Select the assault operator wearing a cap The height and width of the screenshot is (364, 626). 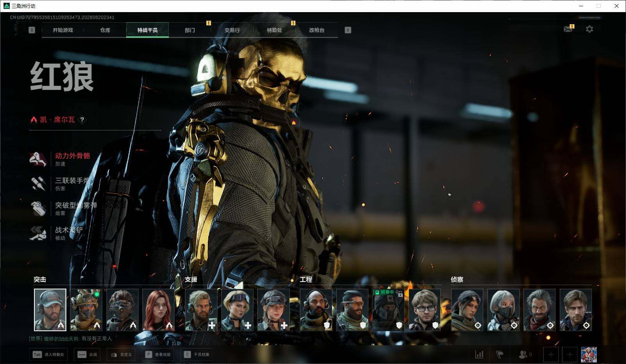pyautogui.click(x=50, y=310)
